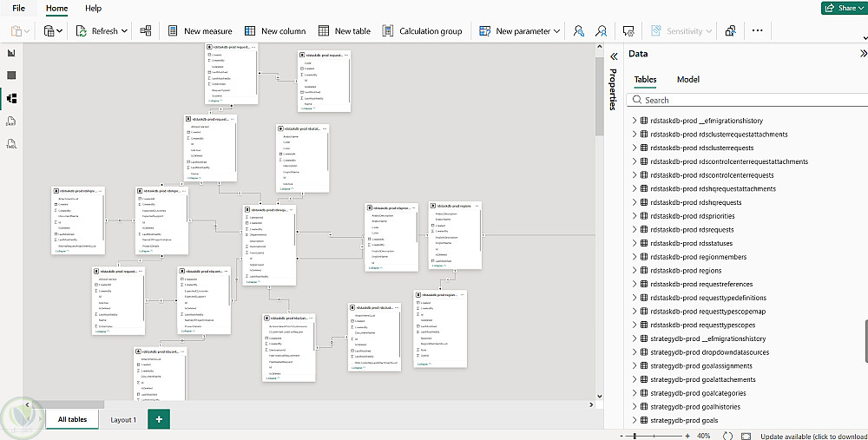Expand rdstaskdb-prod rdsclusterrequests table
868x440 pixels.
[x=635, y=148]
